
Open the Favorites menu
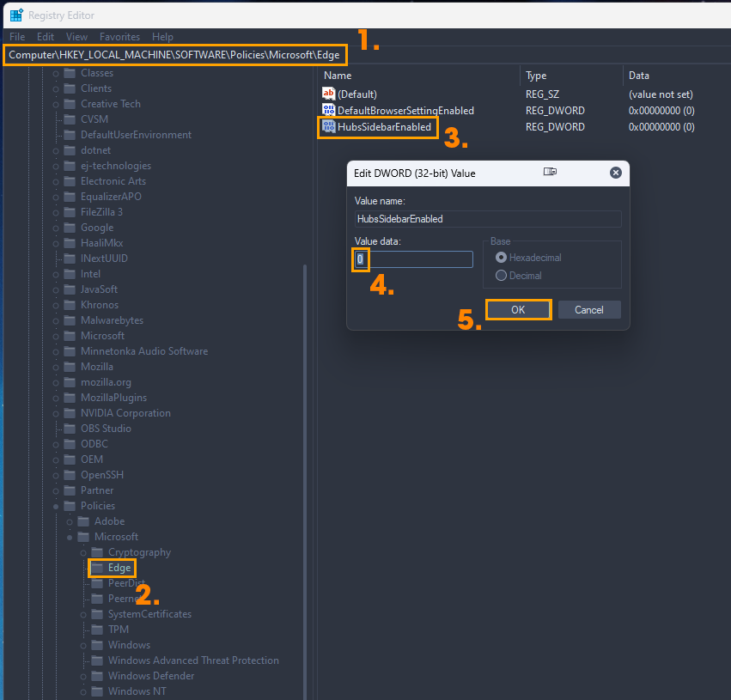pos(119,36)
